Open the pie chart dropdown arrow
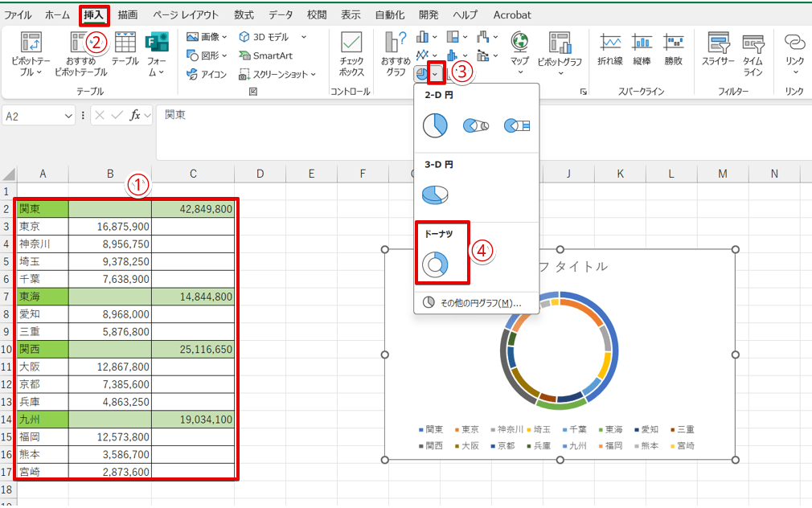Viewport: 812px width, 508px height. [x=436, y=74]
